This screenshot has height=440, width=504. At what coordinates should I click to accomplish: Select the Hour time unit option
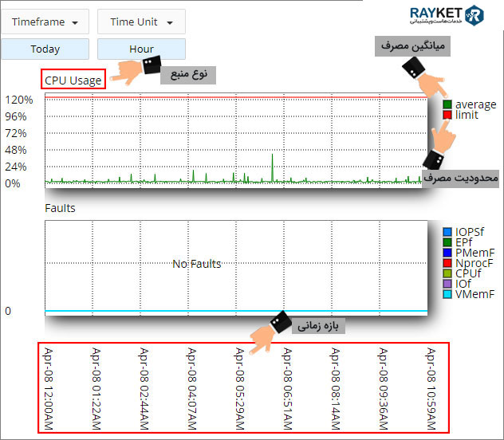141,49
